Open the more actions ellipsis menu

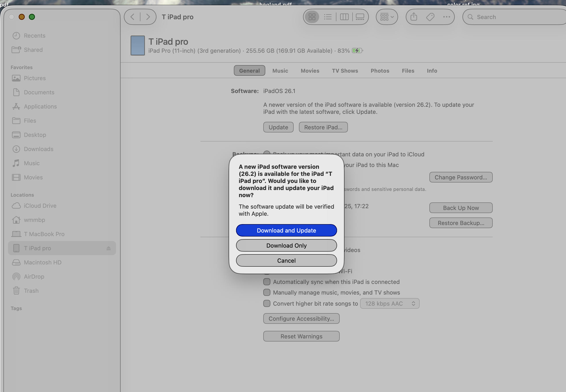click(x=446, y=17)
